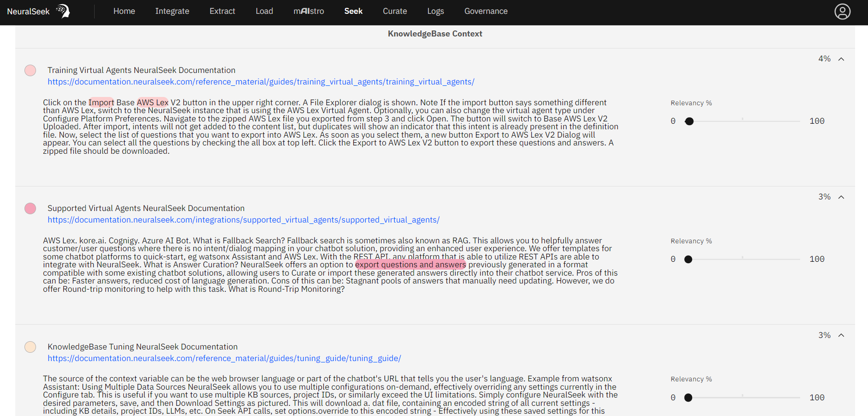Viewport: 868px width, 416px height.
Task: Click the Supported Virtual Agents NeuralSeek Documentation title
Action: (146, 208)
